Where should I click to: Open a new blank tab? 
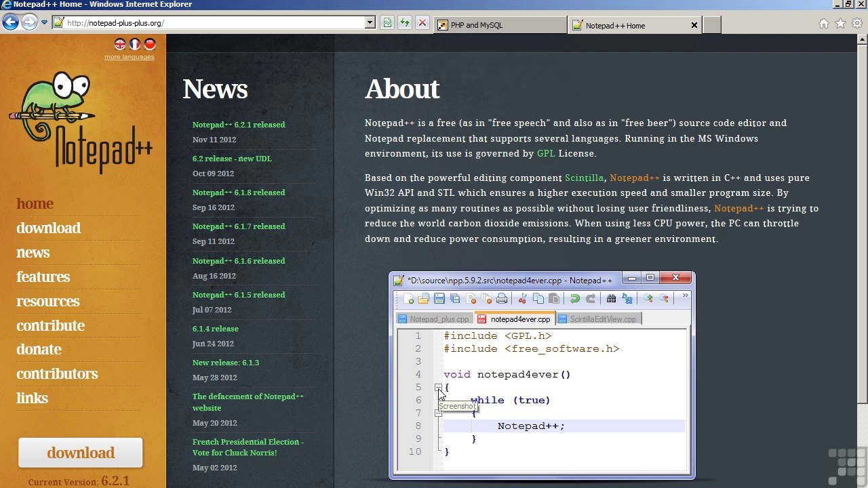click(712, 25)
